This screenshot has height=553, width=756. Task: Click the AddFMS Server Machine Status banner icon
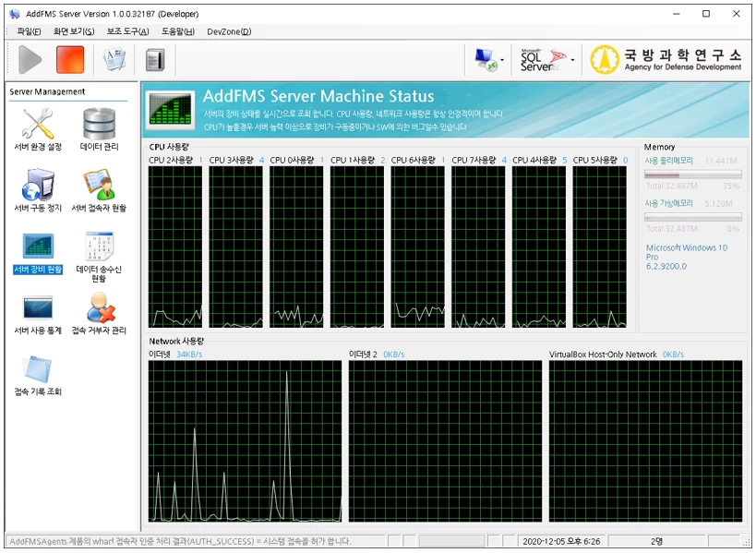pyautogui.click(x=170, y=111)
